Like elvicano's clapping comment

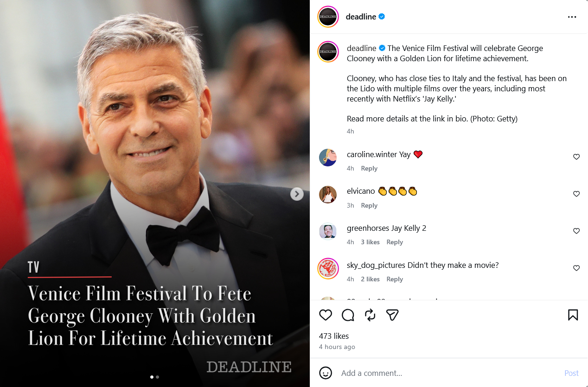576,194
